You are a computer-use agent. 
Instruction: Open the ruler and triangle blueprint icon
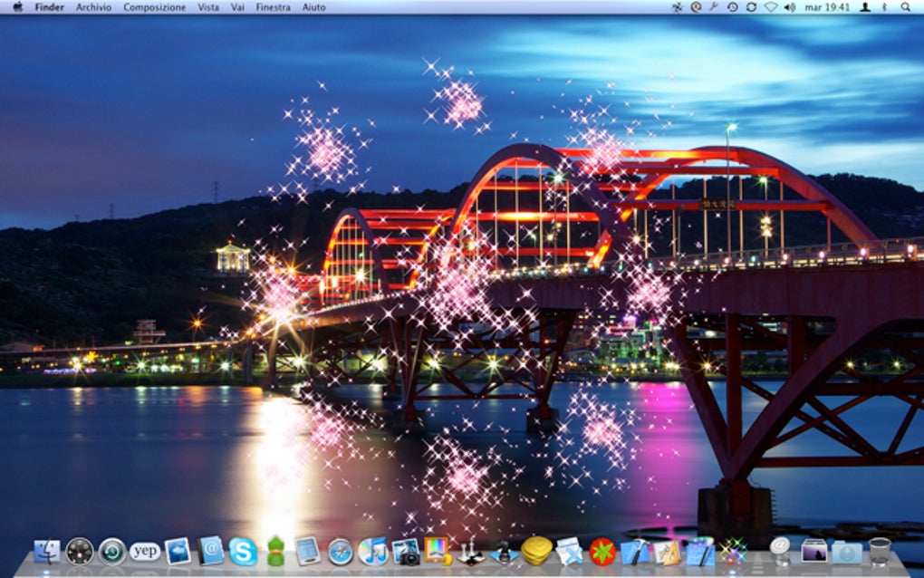coord(668,553)
